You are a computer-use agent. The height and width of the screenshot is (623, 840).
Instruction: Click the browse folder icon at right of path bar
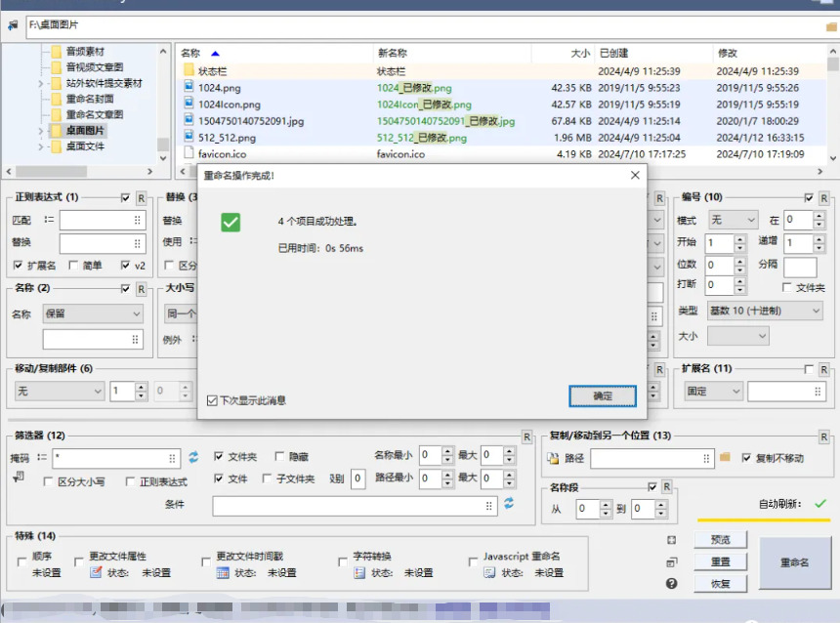[x=831, y=26]
